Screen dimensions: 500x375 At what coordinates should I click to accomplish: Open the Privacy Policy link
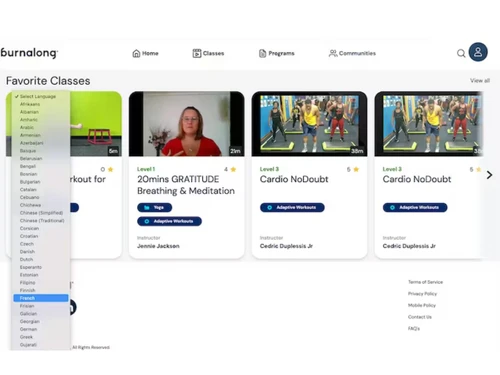click(x=422, y=294)
